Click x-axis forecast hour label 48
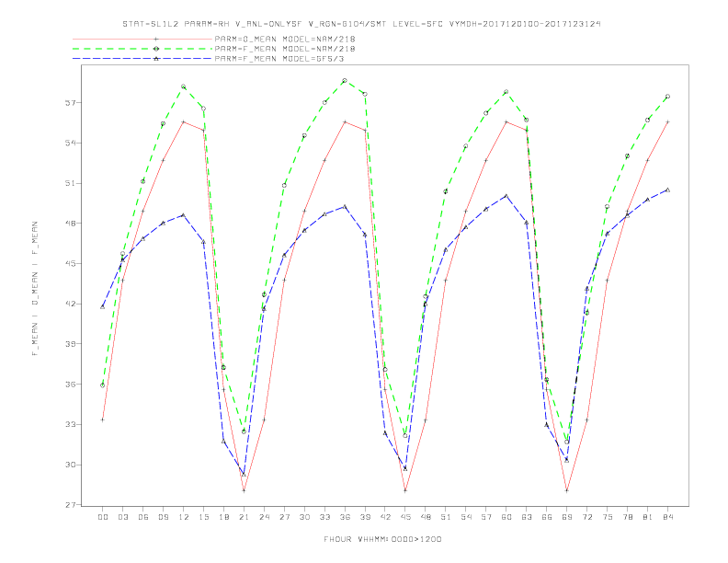This screenshot has height=563, width=728. pyautogui.click(x=426, y=517)
